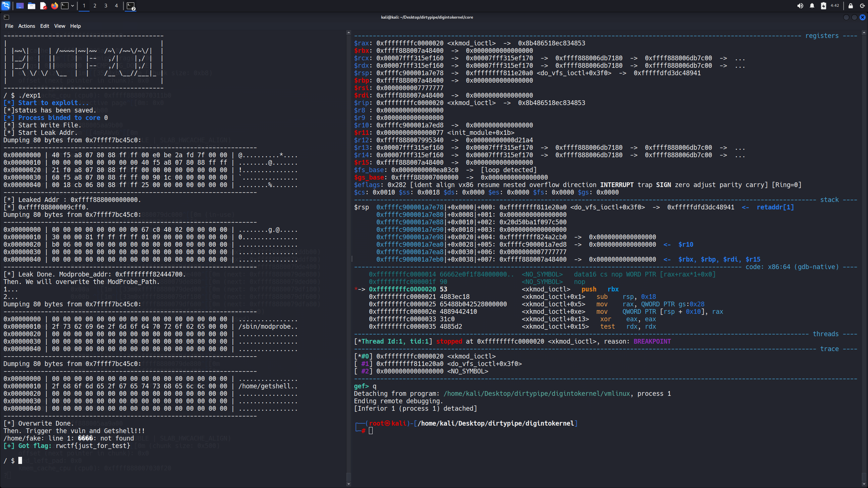The width and height of the screenshot is (868, 488).
Task: Open the text editor launcher icon
Action: tap(43, 6)
